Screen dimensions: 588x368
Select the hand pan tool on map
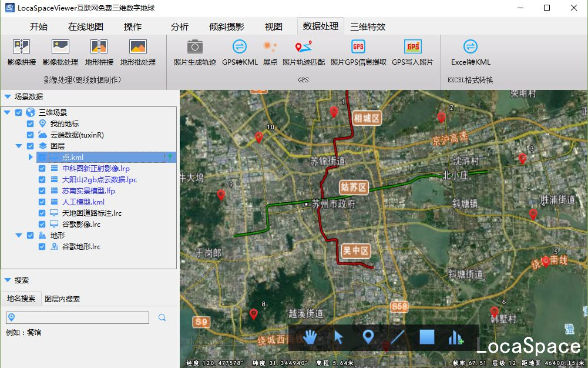[x=310, y=337]
